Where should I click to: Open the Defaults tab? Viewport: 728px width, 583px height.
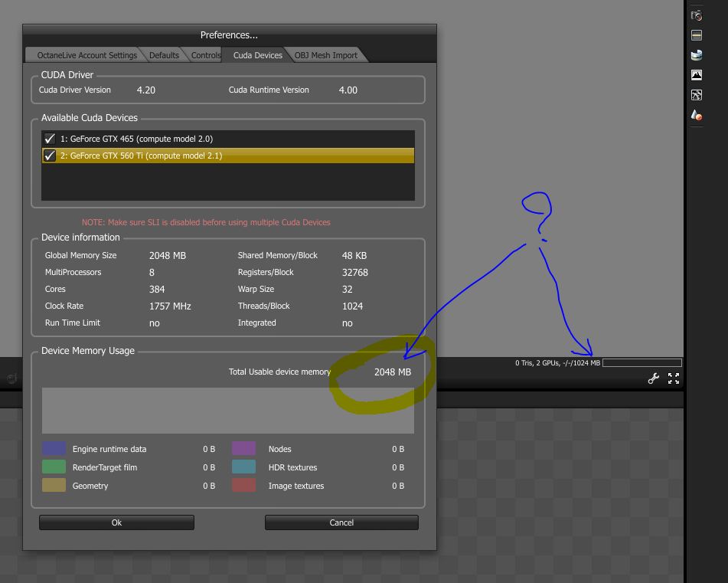point(164,55)
